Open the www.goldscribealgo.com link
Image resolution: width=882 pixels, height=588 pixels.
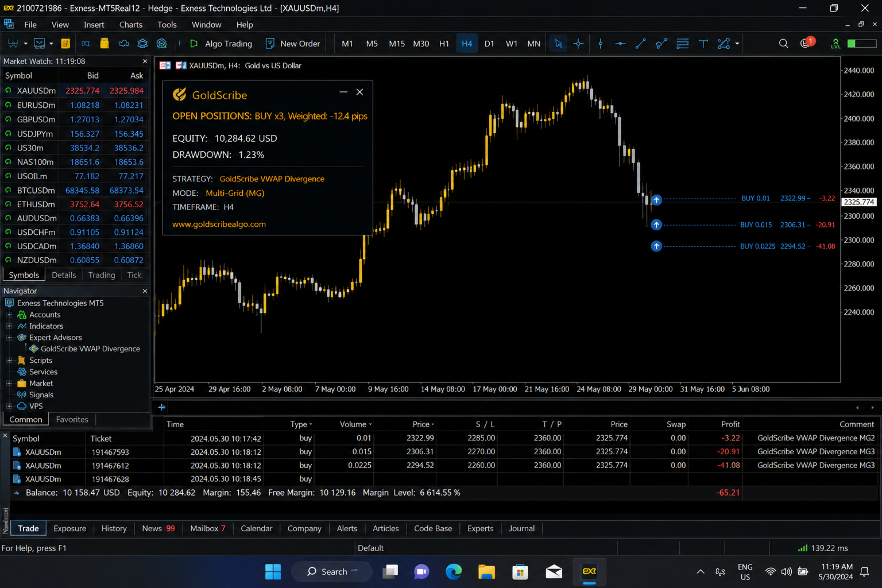[x=219, y=225]
